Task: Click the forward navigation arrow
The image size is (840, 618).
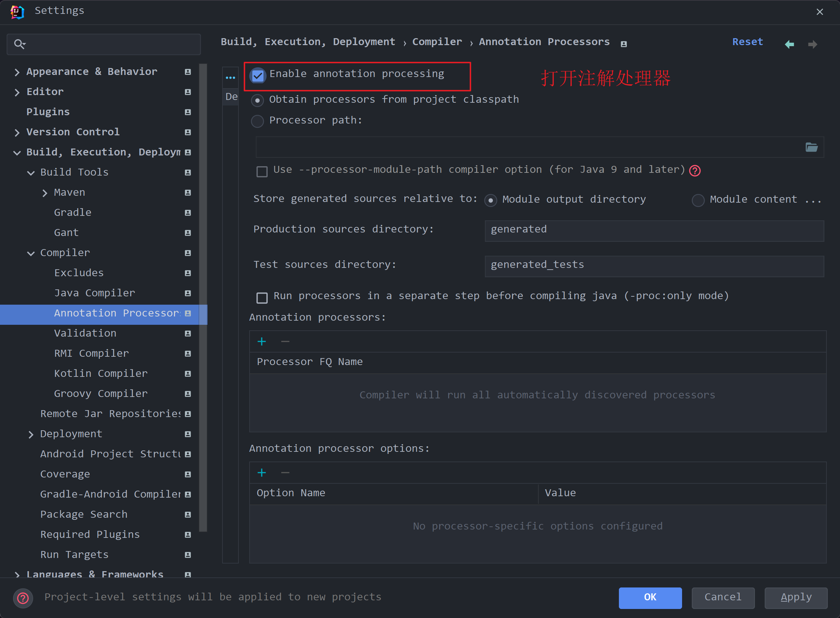Action: [x=812, y=44]
